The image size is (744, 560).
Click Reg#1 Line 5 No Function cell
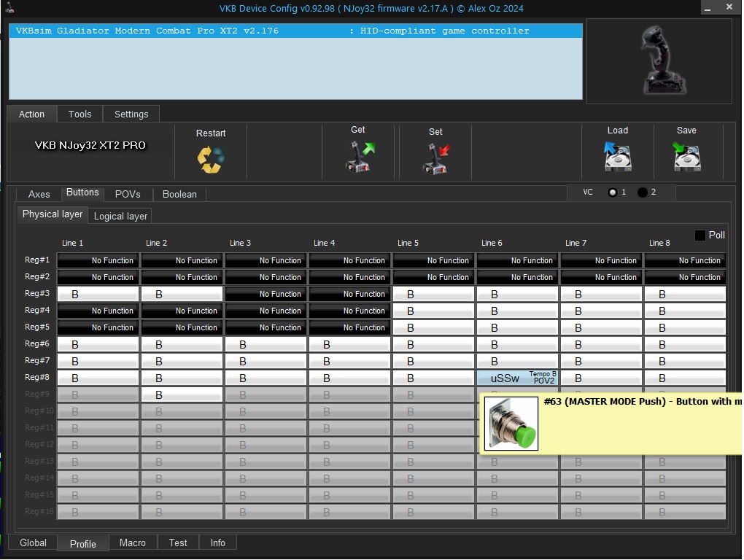[x=434, y=260]
